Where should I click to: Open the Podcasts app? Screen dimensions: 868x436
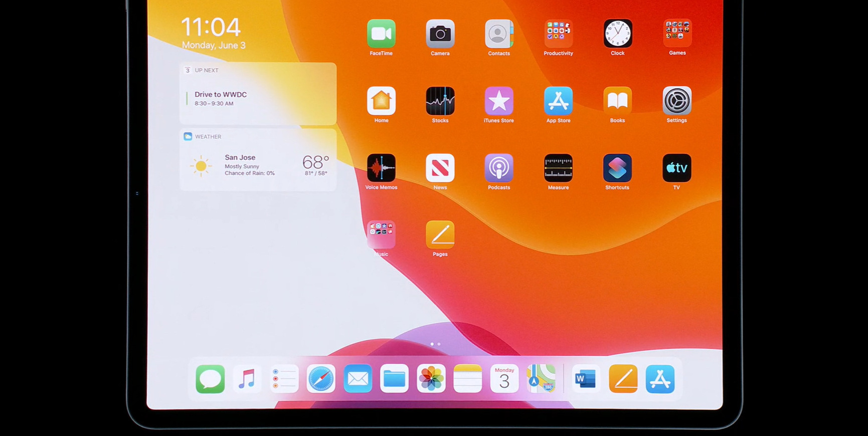[499, 168]
